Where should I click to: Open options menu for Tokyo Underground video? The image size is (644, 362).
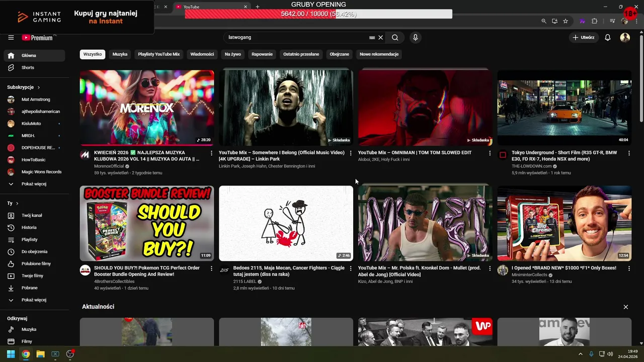click(629, 153)
